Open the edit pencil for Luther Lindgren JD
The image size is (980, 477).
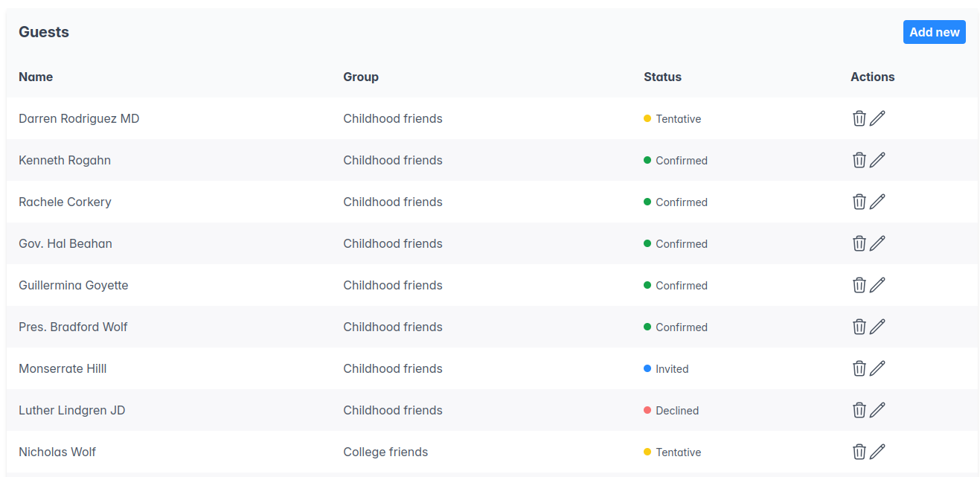coord(880,410)
